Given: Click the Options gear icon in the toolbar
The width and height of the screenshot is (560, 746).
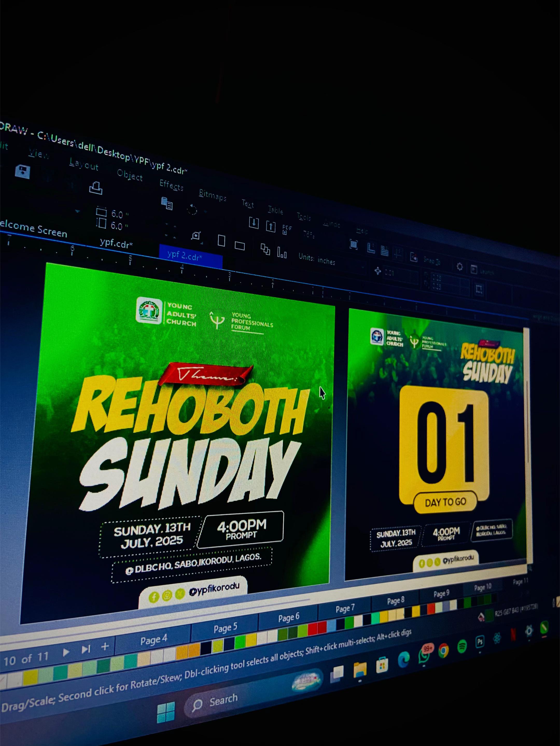Looking at the screenshot, I should coord(459,267).
